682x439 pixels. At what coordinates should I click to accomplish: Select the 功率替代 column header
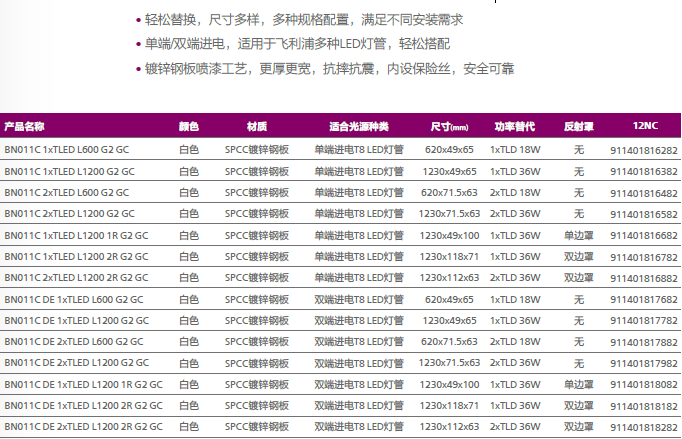515,127
